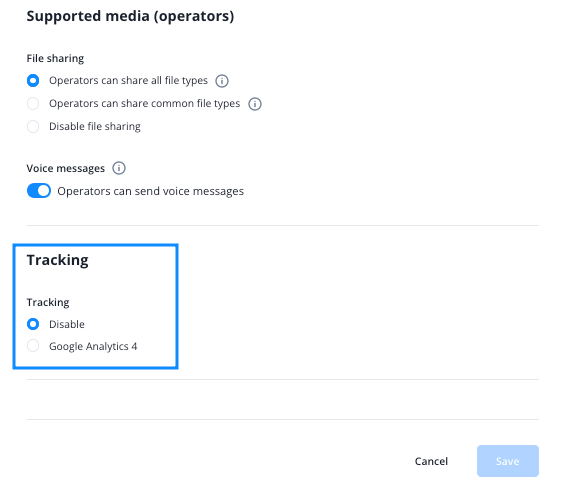Click the 'Supported media (operators)' heading

coord(130,16)
